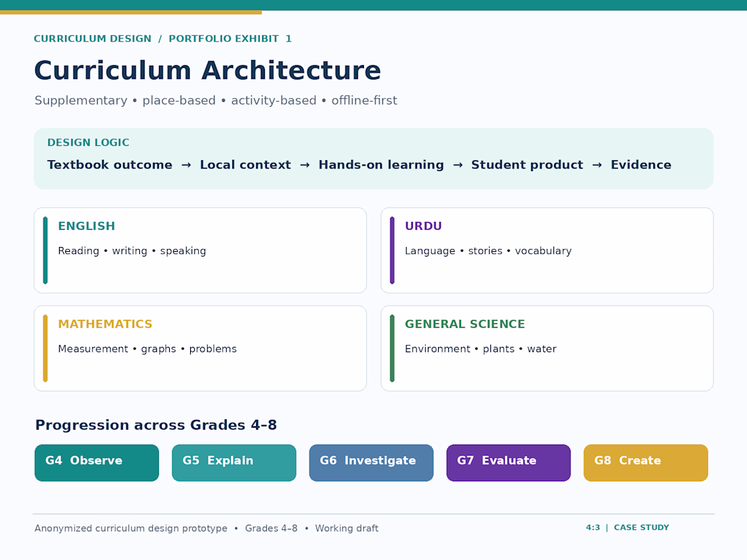Click the purple G7 Evaluate button
Screen dimensions: 747x560
pyautogui.click(x=509, y=463)
